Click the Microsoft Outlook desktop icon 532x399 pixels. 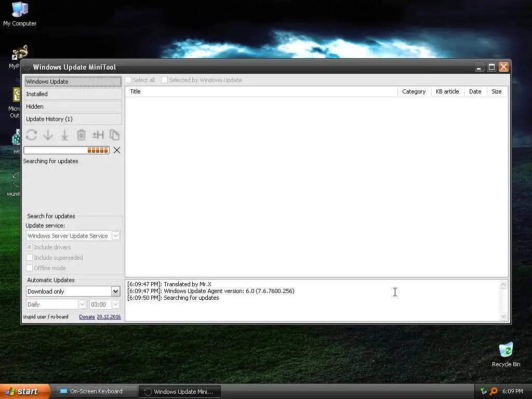(x=15, y=103)
